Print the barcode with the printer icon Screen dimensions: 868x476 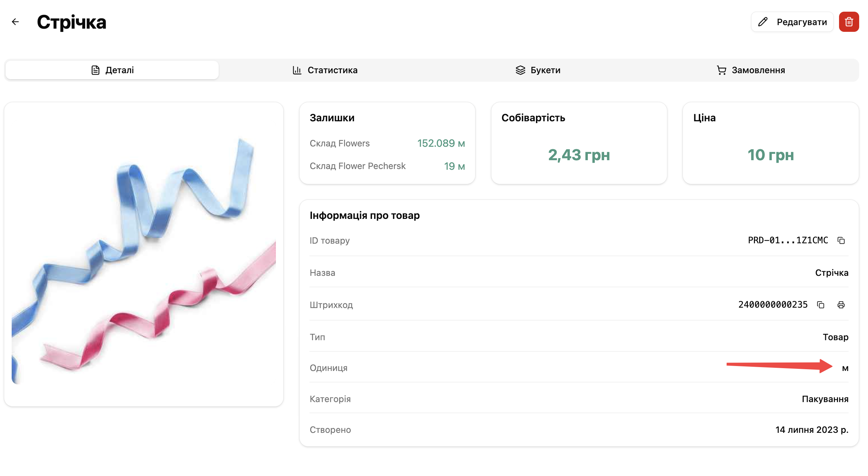click(841, 305)
